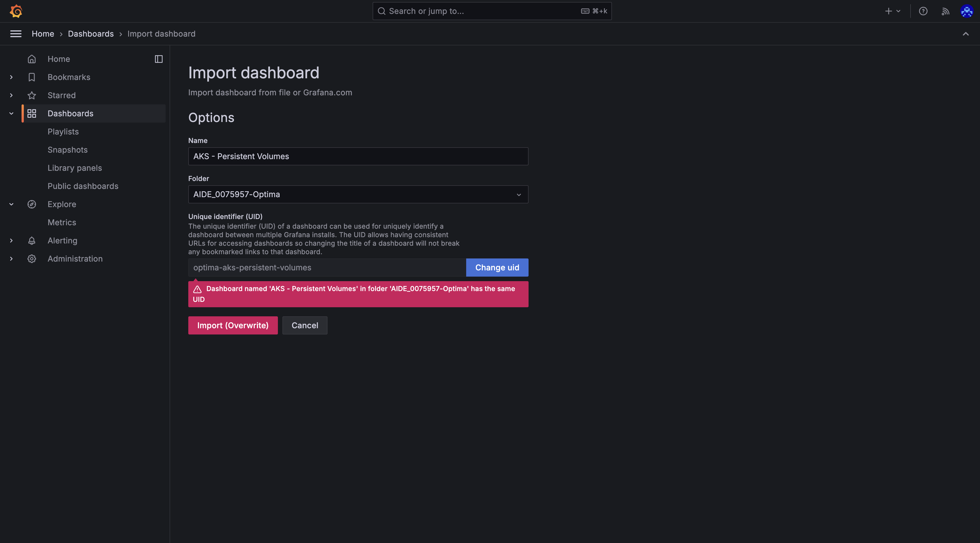Collapse the Explore section chevron

pos(11,204)
